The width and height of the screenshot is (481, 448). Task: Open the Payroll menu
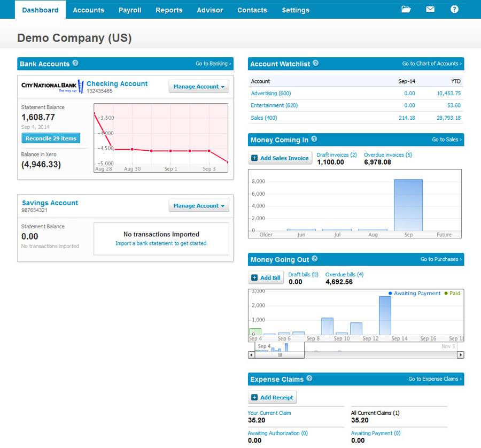point(130,10)
